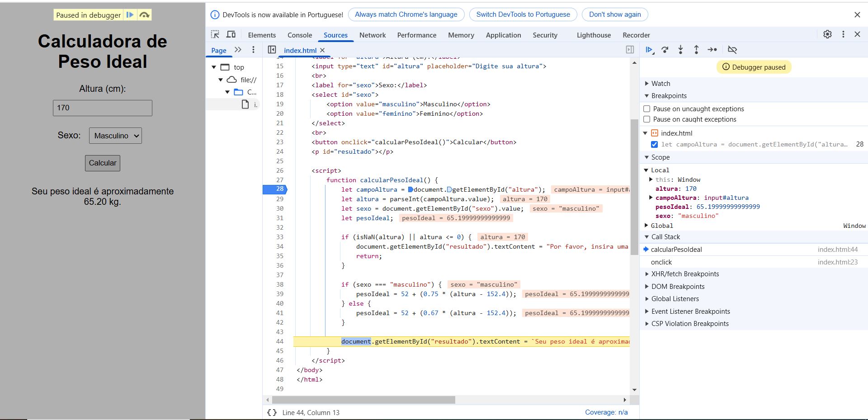Image resolution: width=868 pixels, height=420 pixels.
Task: Uncheck the line 28 breakpoint checkbox
Action: coord(654,144)
